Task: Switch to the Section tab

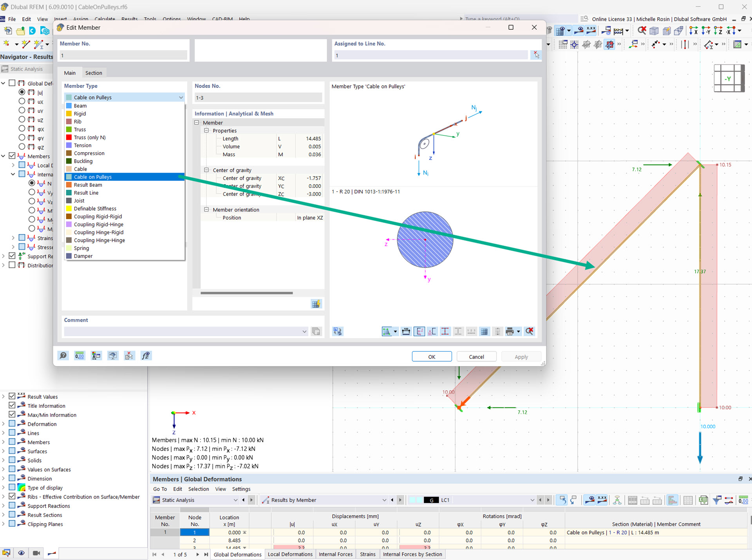Action: [x=94, y=73]
